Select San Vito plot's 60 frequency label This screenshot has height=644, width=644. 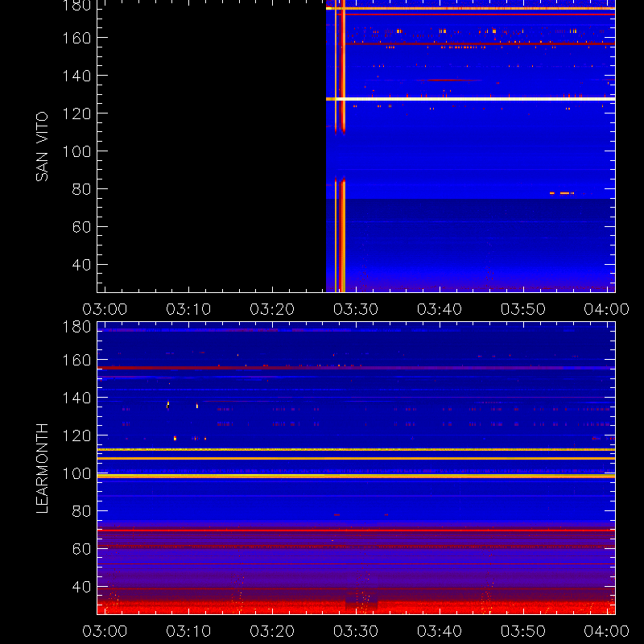(81, 227)
